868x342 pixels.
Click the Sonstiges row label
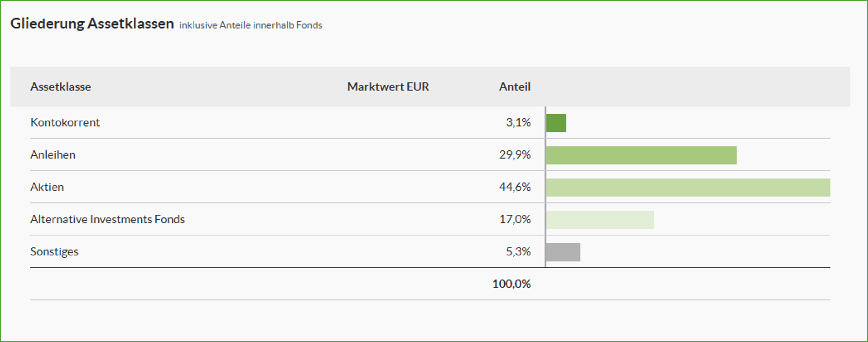pyautogui.click(x=54, y=252)
